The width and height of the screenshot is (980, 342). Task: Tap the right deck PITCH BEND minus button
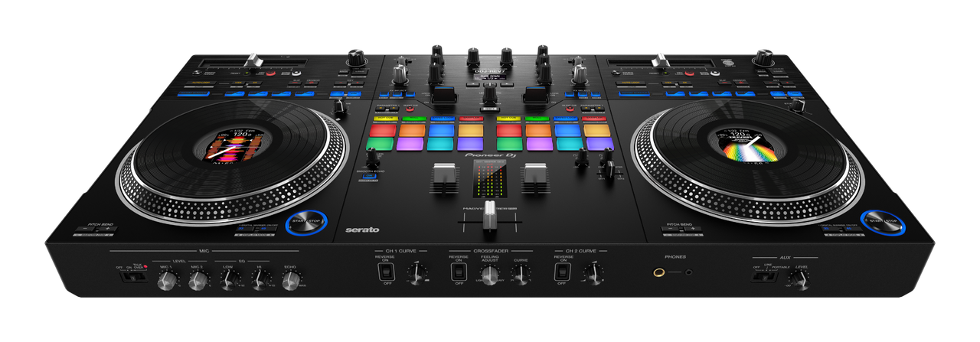pyautogui.click(x=669, y=229)
